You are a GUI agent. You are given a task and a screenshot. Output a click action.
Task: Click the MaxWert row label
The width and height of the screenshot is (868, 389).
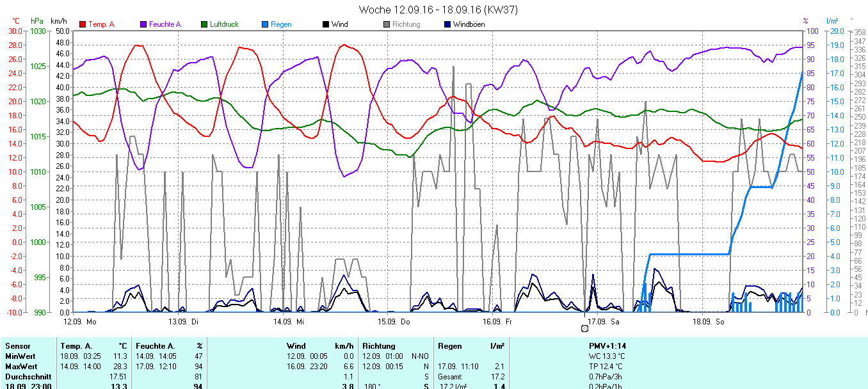21,367
